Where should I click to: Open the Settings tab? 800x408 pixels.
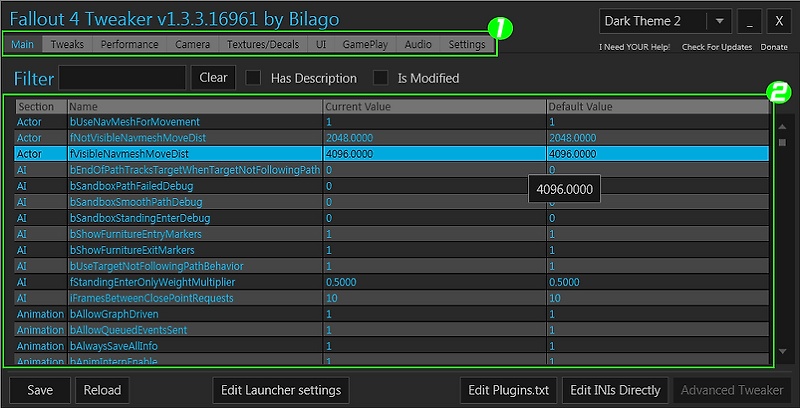467,44
